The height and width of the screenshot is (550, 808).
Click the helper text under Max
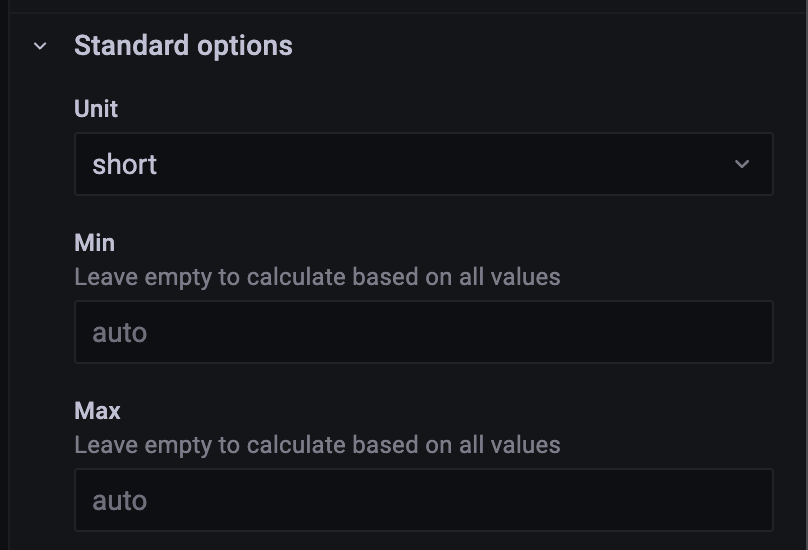tap(317, 444)
